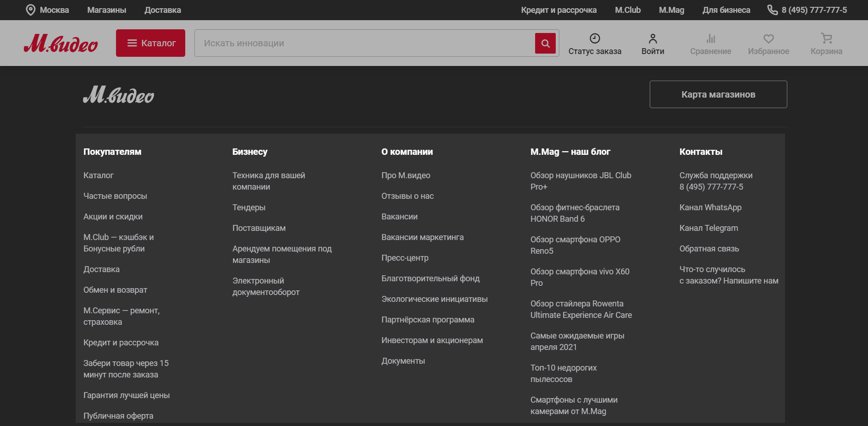Click the phone handset icon in top bar
The image size is (868, 426).
click(x=772, y=10)
